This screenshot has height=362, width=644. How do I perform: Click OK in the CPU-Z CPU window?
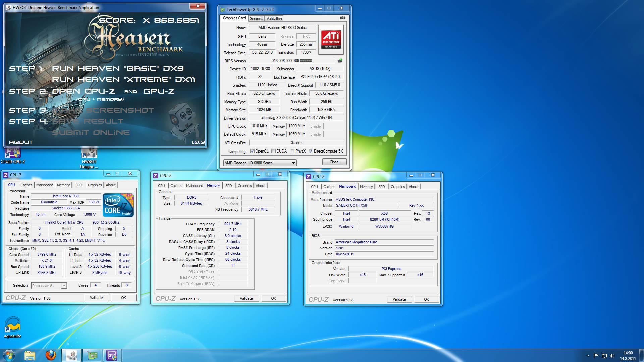pos(123,298)
